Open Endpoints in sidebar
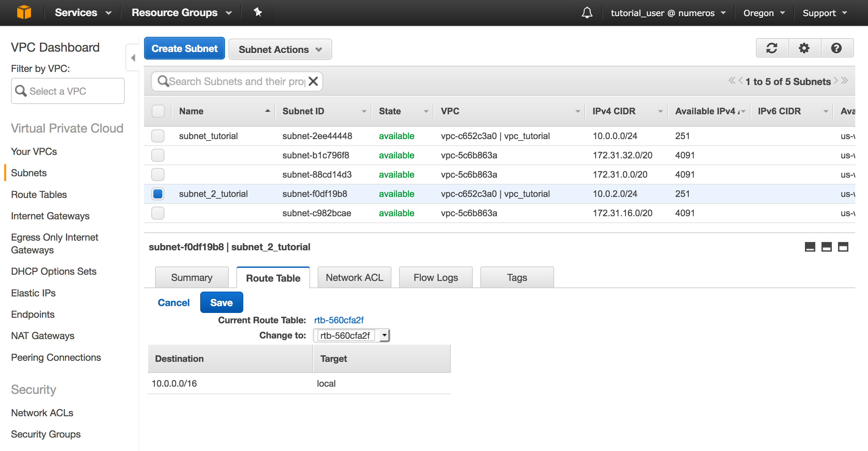Viewport: 868px width, 451px height. coord(33,314)
